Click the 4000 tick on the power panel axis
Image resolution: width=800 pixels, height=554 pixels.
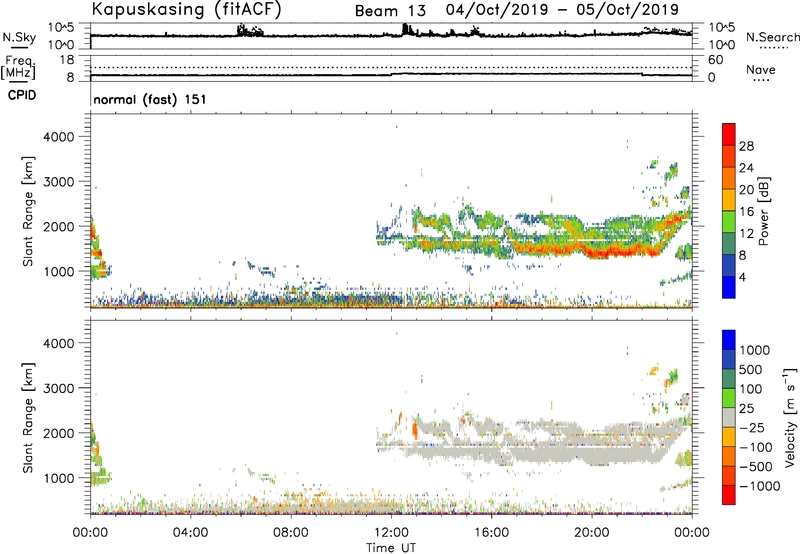pyautogui.click(x=59, y=137)
